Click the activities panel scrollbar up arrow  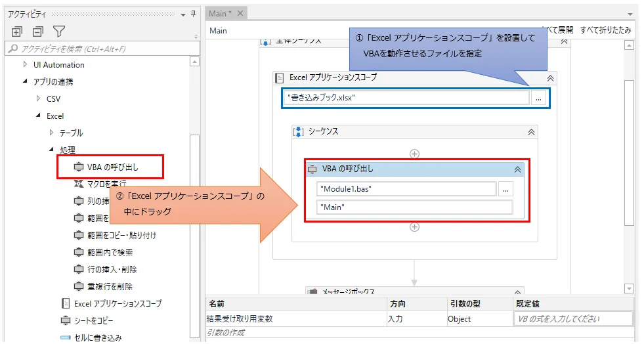(x=195, y=62)
